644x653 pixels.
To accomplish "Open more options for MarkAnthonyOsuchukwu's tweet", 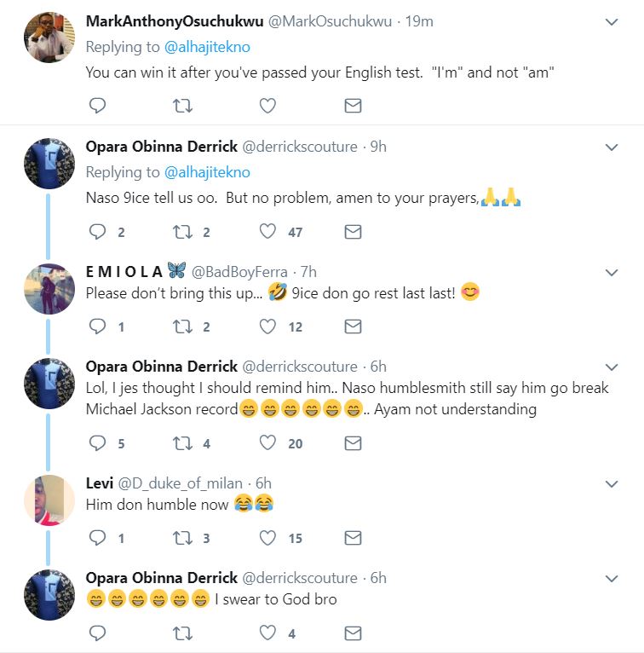I will click(x=611, y=22).
